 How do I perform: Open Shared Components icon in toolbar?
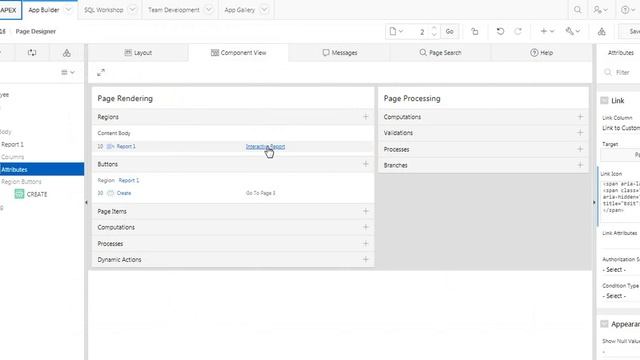pyautogui.click(x=602, y=31)
